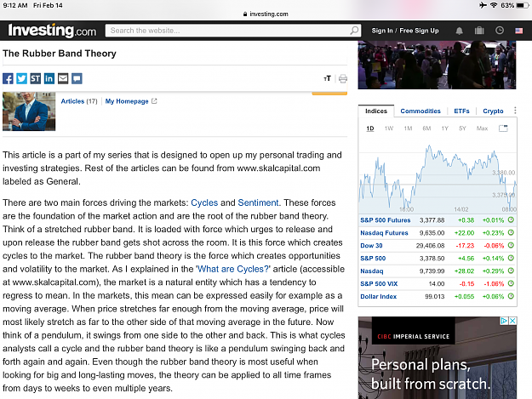
Task: Email this article via envelope icon
Action: (x=63, y=78)
